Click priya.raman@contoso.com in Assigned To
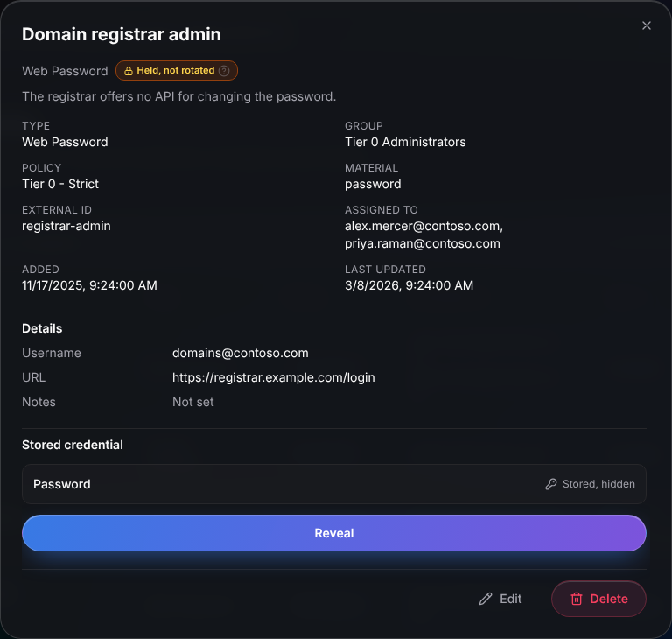 [x=422, y=243]
